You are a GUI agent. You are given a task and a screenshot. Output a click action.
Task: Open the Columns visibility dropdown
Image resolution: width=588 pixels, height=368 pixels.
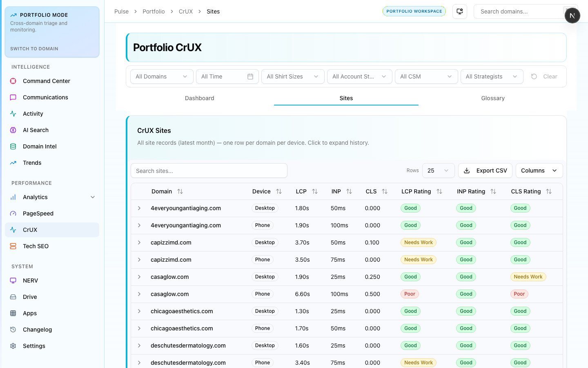(539, 171)
